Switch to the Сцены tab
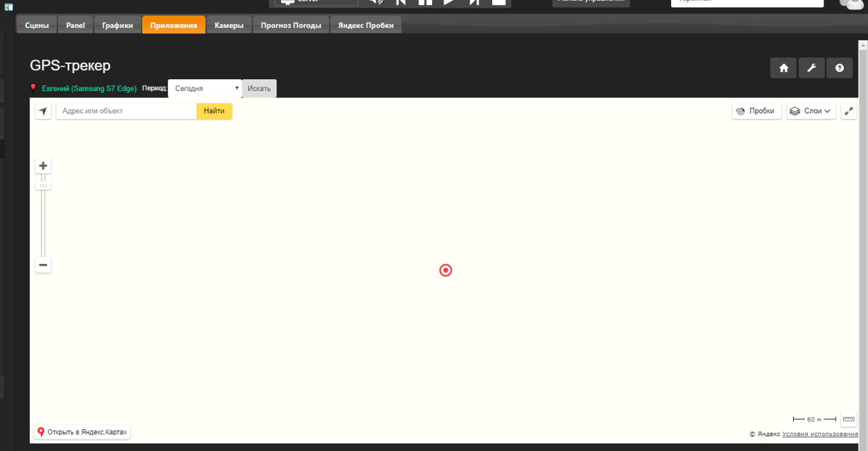 [x=37, y=25]
